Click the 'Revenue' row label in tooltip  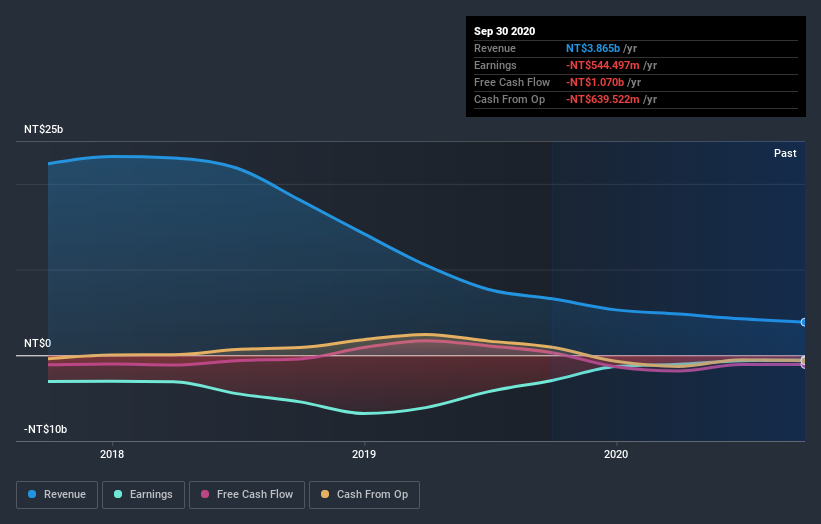click(x=495, y=48)
